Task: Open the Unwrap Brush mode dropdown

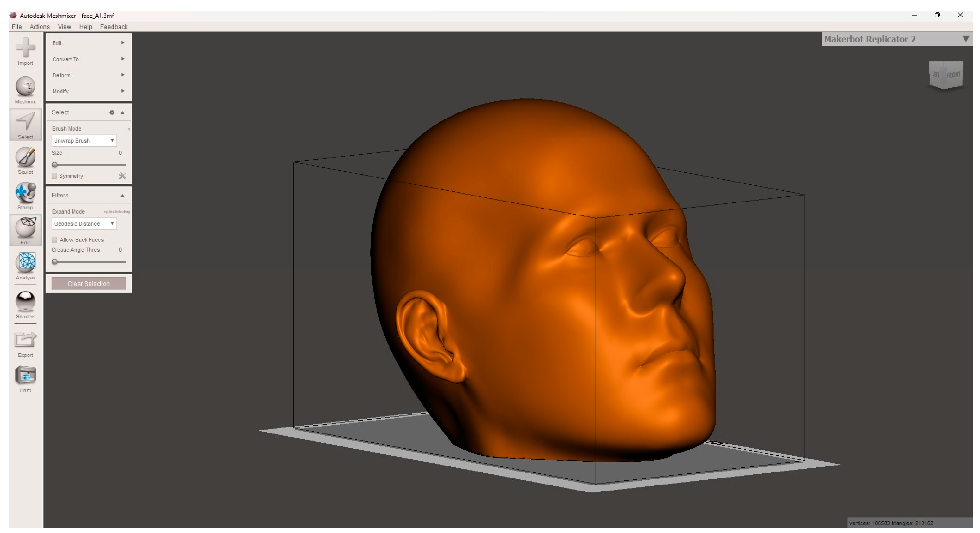Action: [84, 141]
